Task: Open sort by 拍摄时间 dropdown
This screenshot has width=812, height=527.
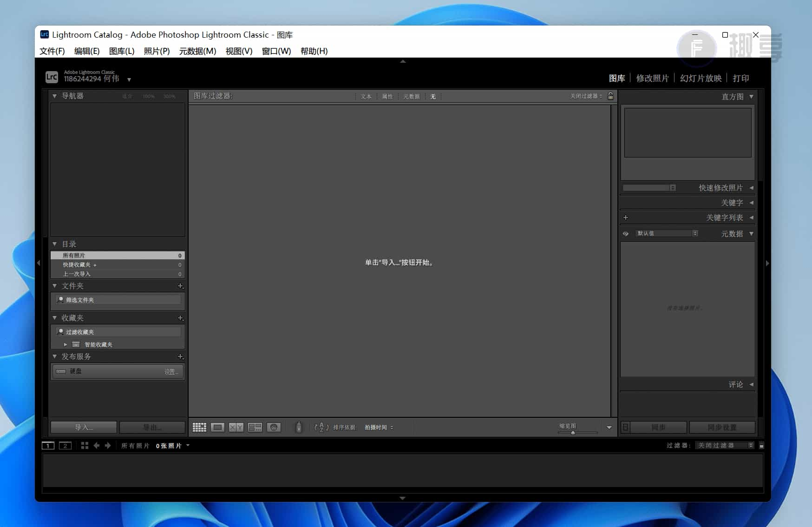Action: click(379, 428)
